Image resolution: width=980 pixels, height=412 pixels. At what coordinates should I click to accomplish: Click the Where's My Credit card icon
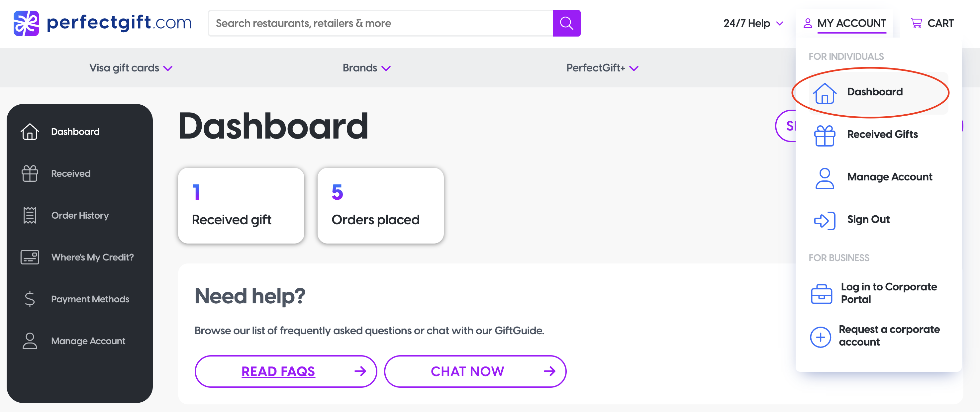pyautogui.click(x=30, y=257)
